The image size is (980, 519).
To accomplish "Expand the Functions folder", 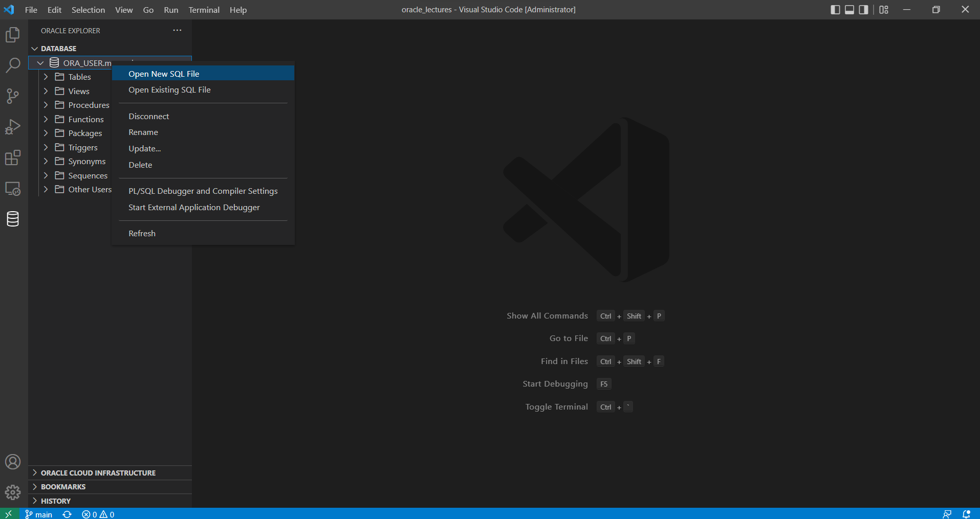I will pyautogui.click(x=46, y=119).
